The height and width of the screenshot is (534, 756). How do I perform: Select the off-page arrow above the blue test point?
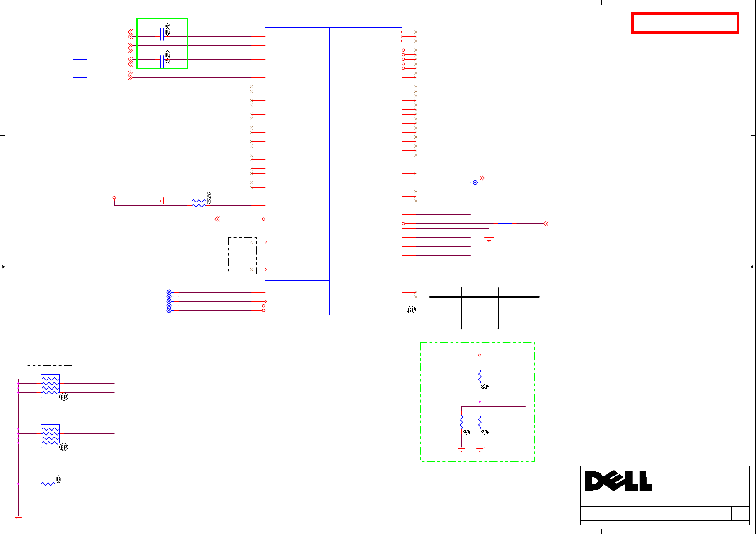482,178
